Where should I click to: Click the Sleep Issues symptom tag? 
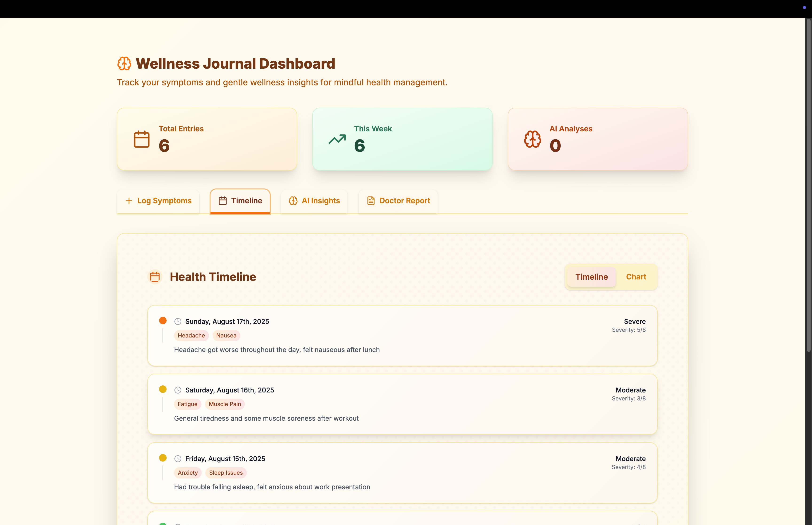tap(226, 473)
